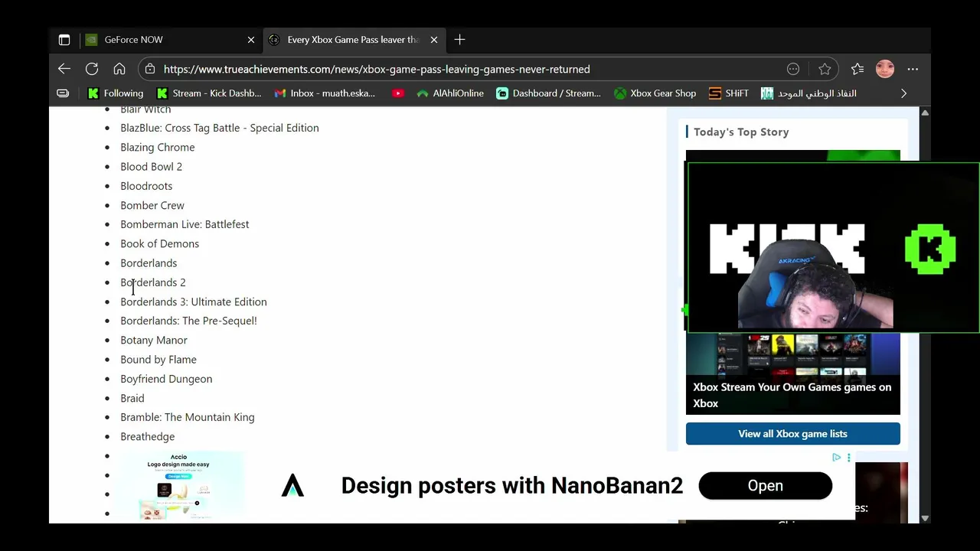Close the GeForce NOW tab
Image resolution: width=980 pixels, height=551 pixels.
(250, 40)
